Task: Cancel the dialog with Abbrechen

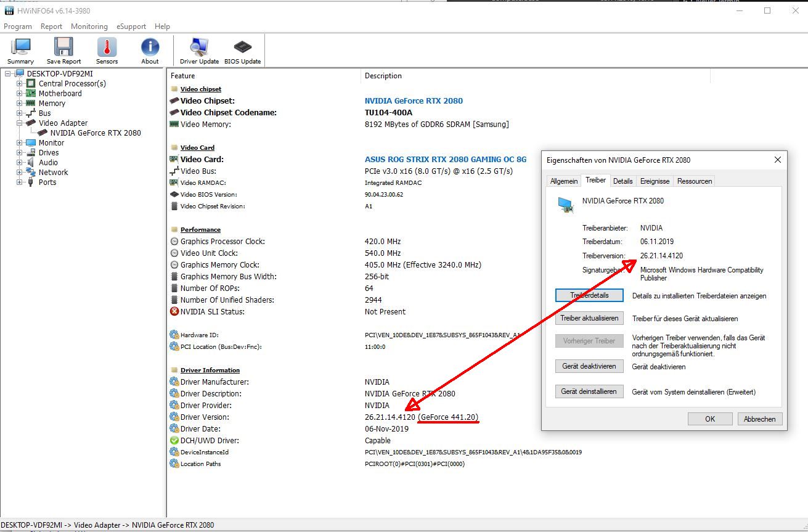Action: 760,419
